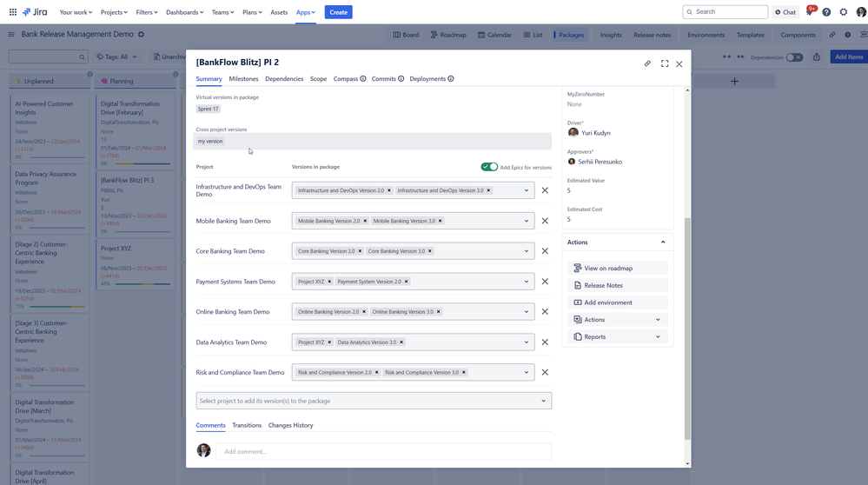Expand the Actions dropdown in Actions panel
868x485 pixels.
[618, 320]
